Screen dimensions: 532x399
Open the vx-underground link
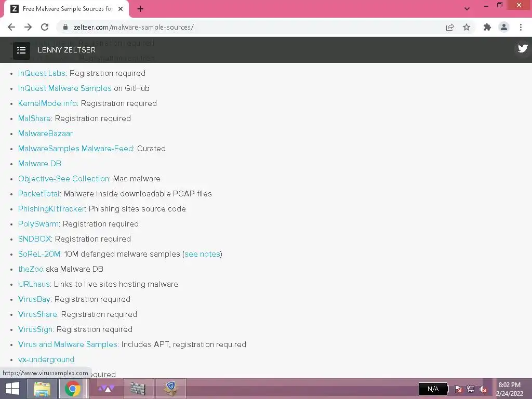pyautogui.click(x=46, y=360)
